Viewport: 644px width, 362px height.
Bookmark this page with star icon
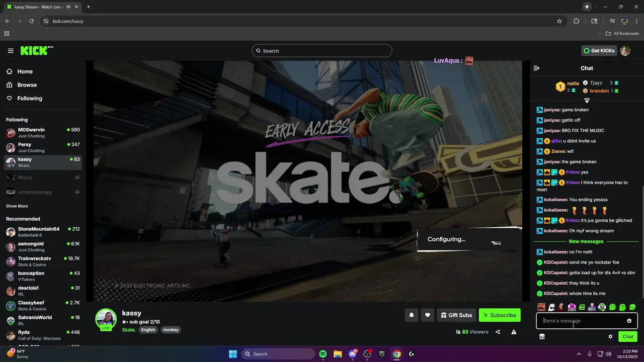pos(559,21)
